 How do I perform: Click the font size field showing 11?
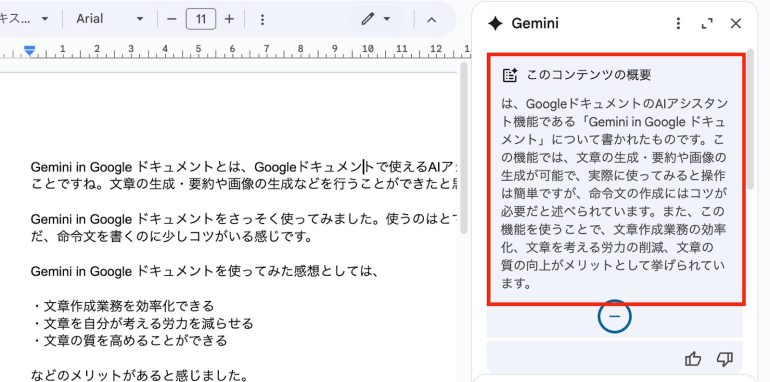201,19
